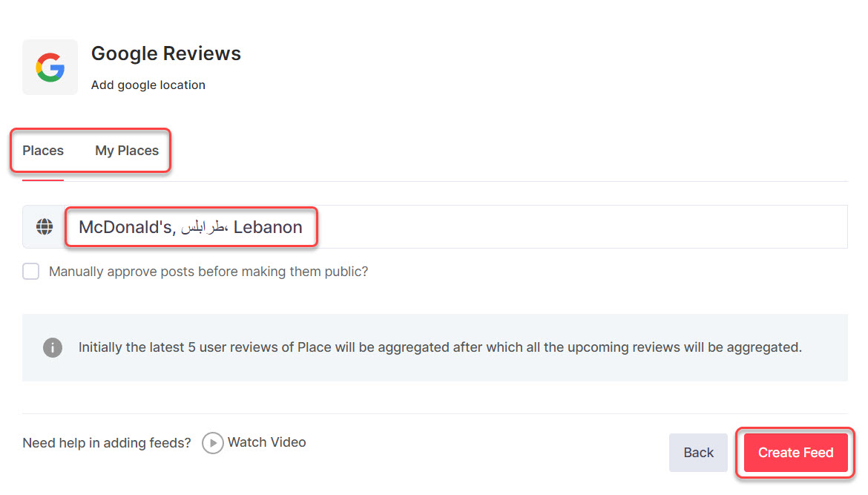Switch to the Places tab
The width and height of the screenshot is (868, 495).
coord(43,151)
